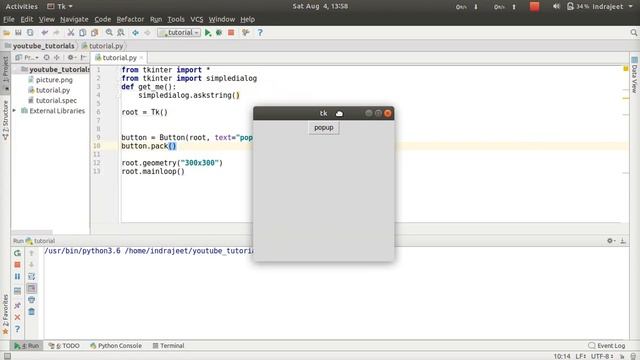The image size is (640, 360).
Task: Select tutorial.py in project tree
Action: pos(50,90)
